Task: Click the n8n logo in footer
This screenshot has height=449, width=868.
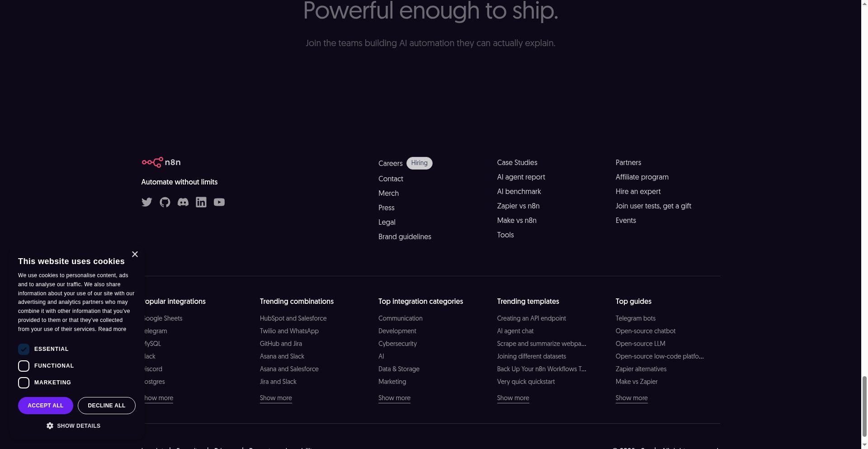Action: coord(161,162)
